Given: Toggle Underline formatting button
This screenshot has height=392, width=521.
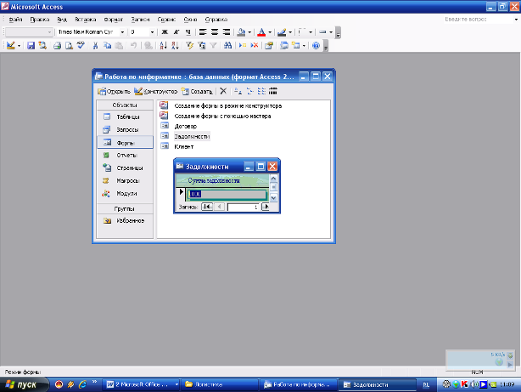Looking at the screenshot, I should 188,32.
